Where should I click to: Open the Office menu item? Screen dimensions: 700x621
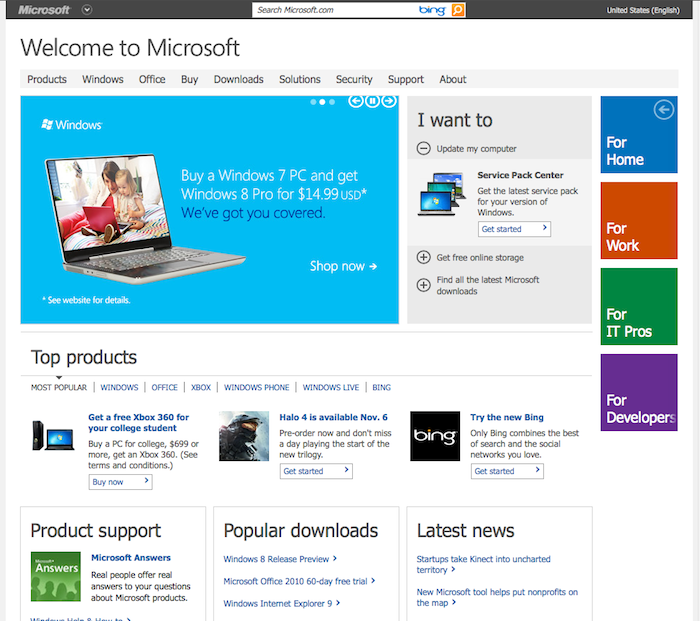[152, 79]
